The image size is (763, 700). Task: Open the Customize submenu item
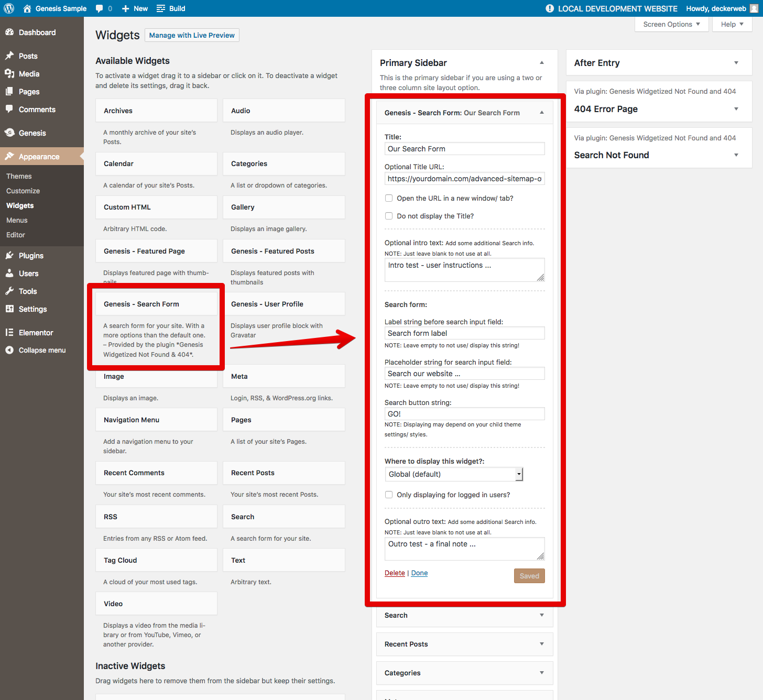tap(23, 191)
